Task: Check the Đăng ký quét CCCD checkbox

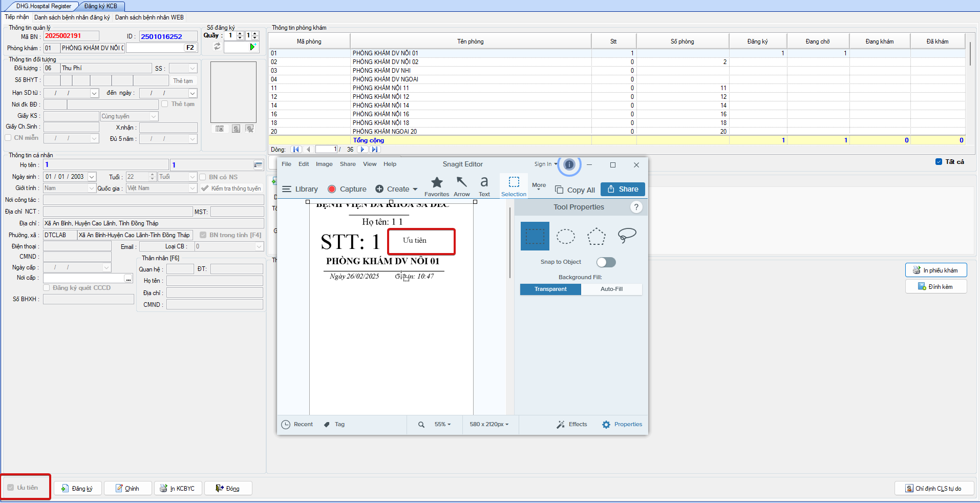Action: pos(47,288)
